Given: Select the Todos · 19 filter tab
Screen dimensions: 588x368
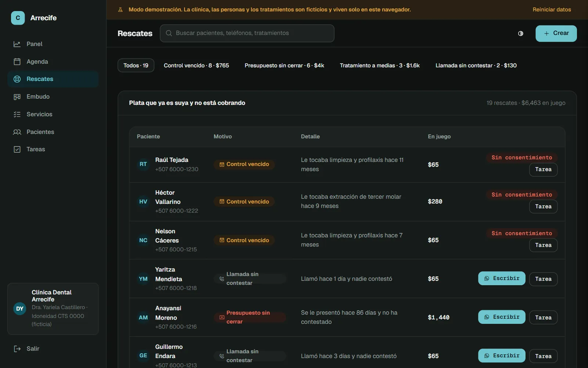Looking at the screenshot, I should (136, 66).
